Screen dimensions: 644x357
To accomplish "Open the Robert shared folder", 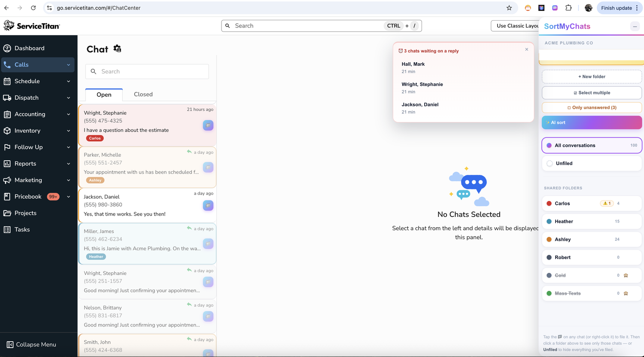I will pos(592,257).
